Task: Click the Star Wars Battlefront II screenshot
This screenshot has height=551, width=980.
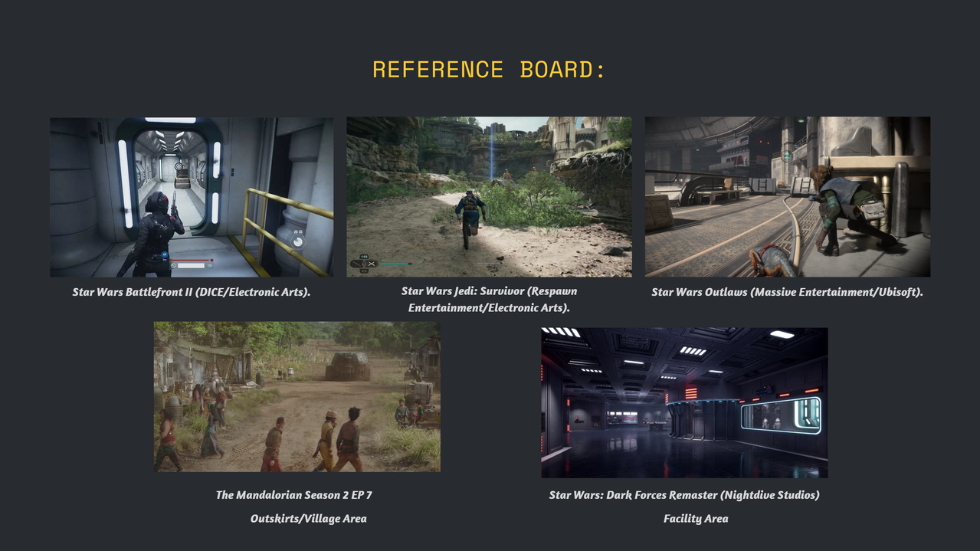Action: (x=192, y=197)
